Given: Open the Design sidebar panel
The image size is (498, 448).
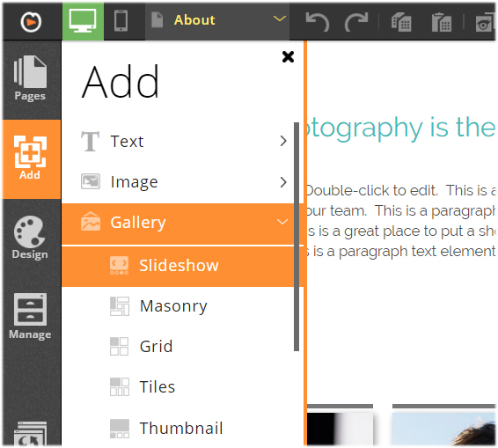Looking at the screenshot, I should click(31, 239).
